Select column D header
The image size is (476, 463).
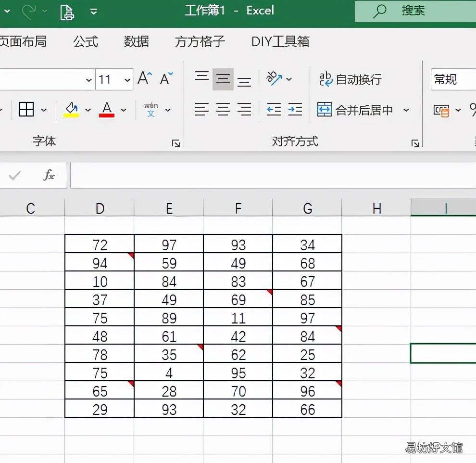pyautogui.click(x=100, y=208)
